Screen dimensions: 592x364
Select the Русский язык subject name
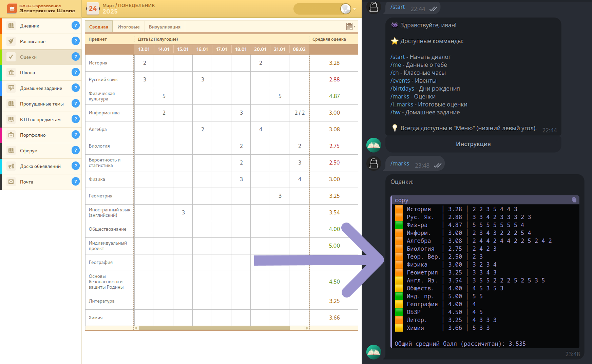pyautogui.click(x=103, y=79)
